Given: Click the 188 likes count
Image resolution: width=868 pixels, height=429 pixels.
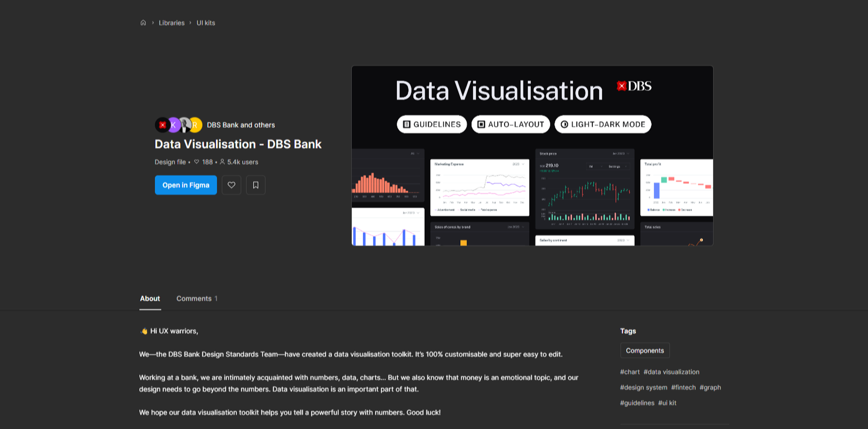Looking at the screenshot, I should coord(203,162).
